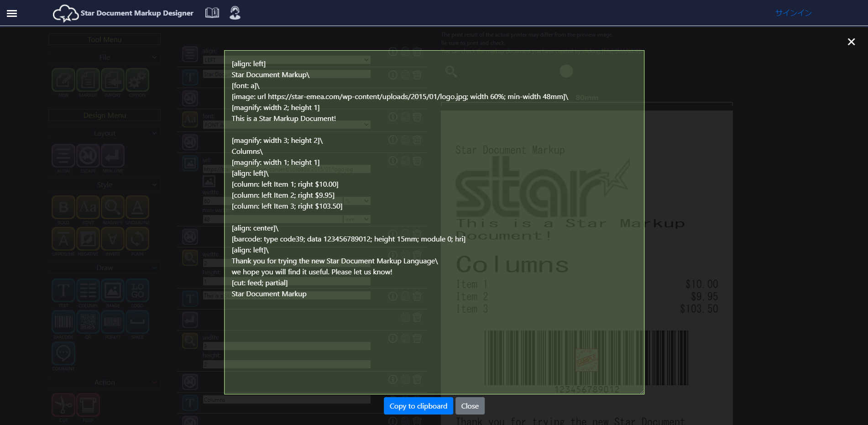Image resolution: width=868 pixels, height=425 pixels.
Task: Click the Design Menu header
Action: pos(105,115)
